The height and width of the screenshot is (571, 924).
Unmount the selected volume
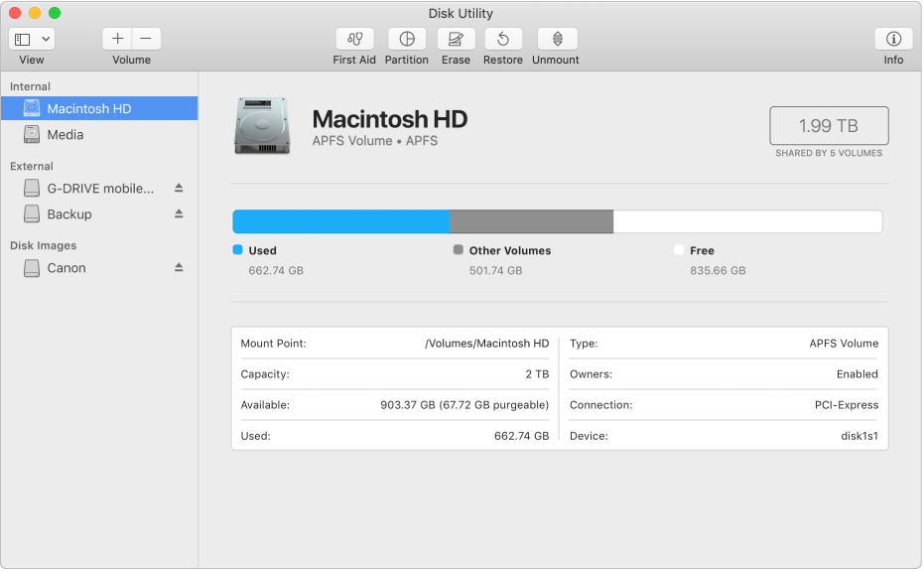(x=557, y=40)
